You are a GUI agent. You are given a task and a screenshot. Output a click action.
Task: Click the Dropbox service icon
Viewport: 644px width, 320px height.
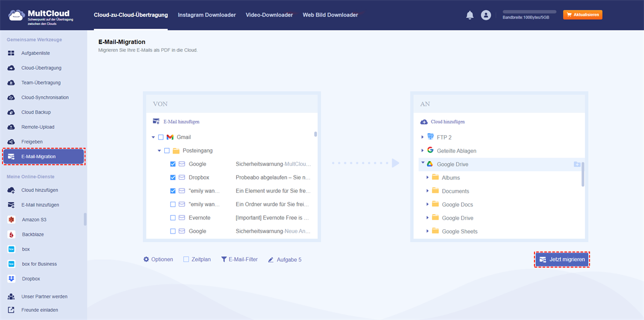[x=11, y=279]
